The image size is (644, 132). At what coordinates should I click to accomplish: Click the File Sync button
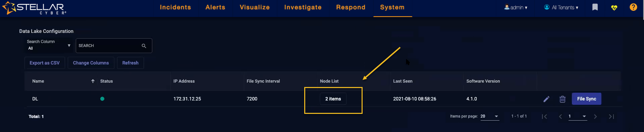pyautogui.click(x=587, y=99)
